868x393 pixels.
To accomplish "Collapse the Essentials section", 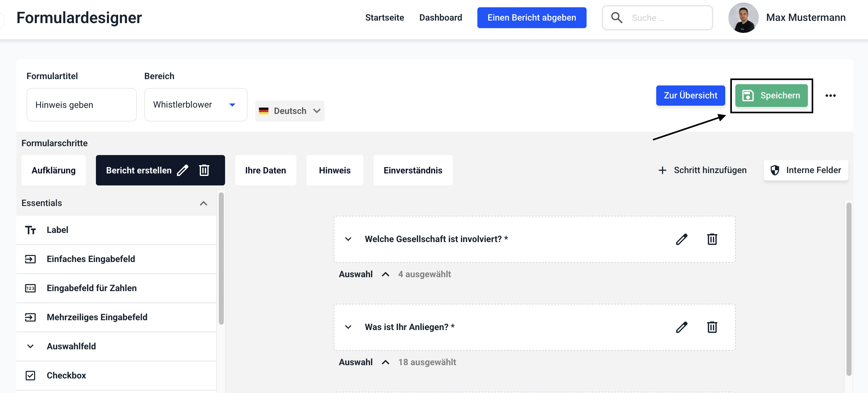I will [x=203, y=203].
